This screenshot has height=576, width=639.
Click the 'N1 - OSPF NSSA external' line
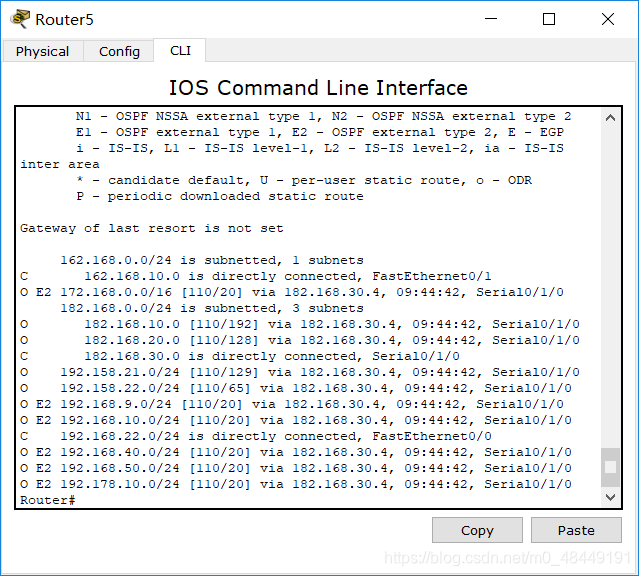(x=324, y=116)
